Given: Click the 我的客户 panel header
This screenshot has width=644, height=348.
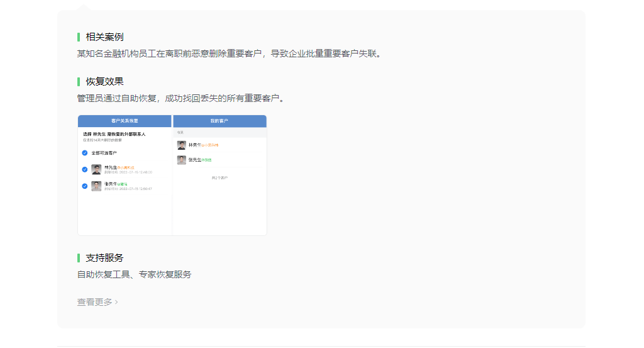Looking at the screenshot, I should [x=219, y=121].
